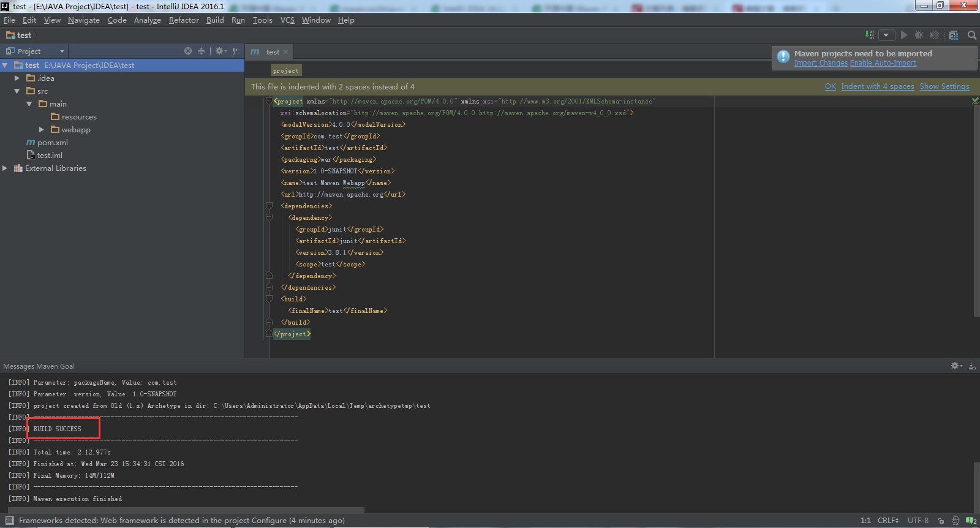The width and height of the screenshot is (980, 528).
Task: Collapse the test project root node
Action: [5, 65]
